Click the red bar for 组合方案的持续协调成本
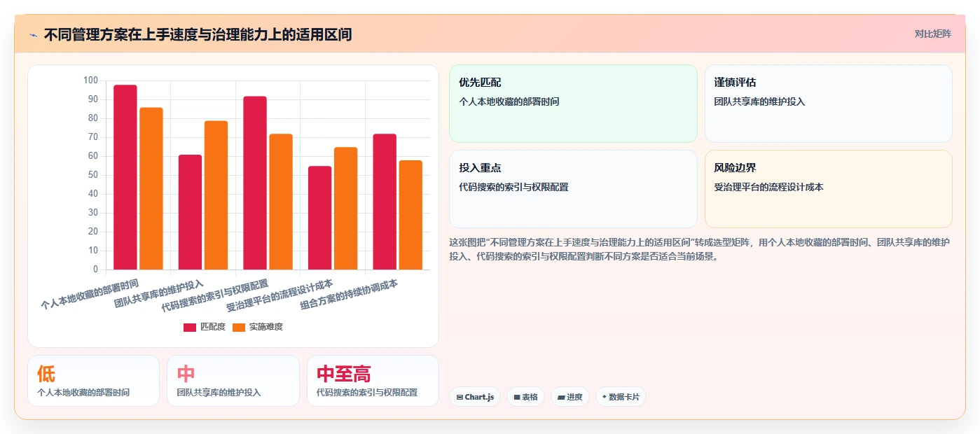This screenshot has height=434, width=980. point(385,202)
